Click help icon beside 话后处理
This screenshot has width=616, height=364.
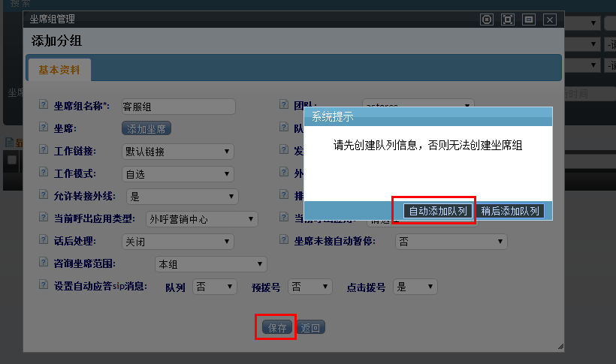[x=44, y=242]
